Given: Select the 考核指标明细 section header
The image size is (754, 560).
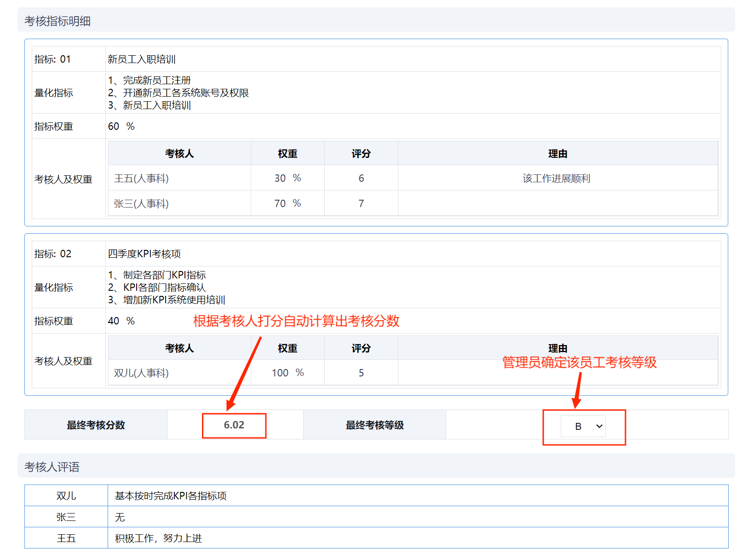Looking at the screenshot, I should tap(58, 21).
